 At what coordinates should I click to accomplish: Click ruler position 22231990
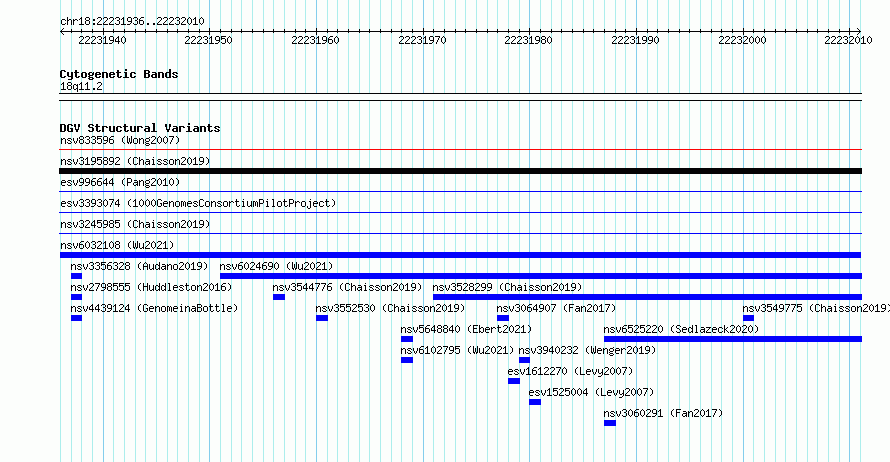coord(635,40)
